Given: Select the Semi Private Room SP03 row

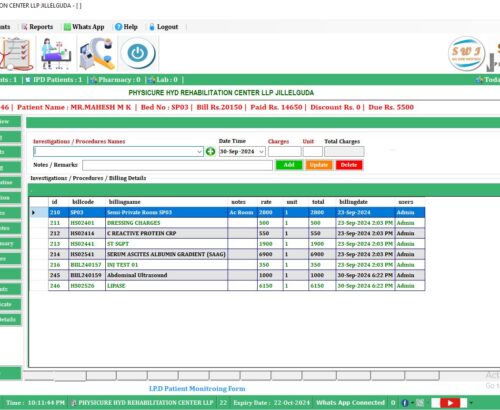Looking at the screenshot, I should [237, 213].
